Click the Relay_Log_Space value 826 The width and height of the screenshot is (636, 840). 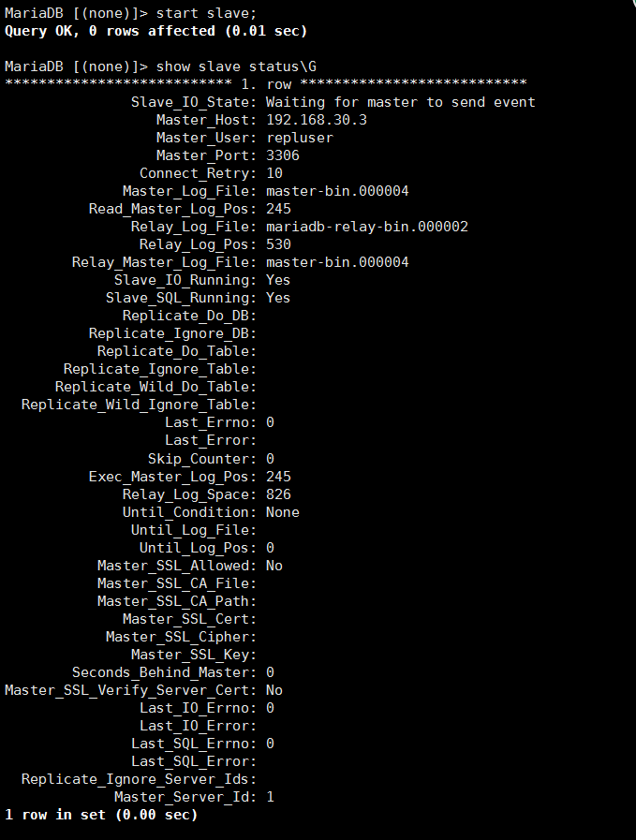(278, 494)
